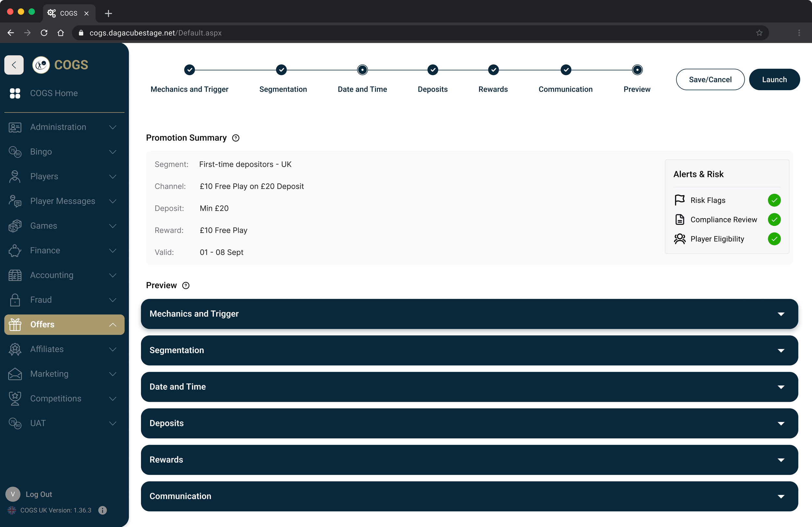Collapse sidebar with back arrow button
This screenshot has width=812, height=527.
(x=14, y=65)
